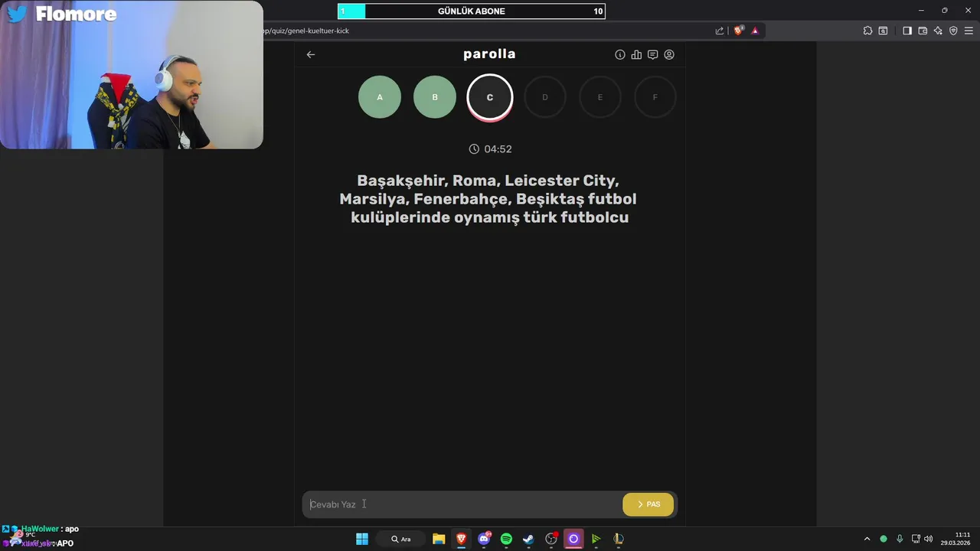980x551 pixels.
Task: Open the Windows Start menu
Action: [x=362, y=539]
